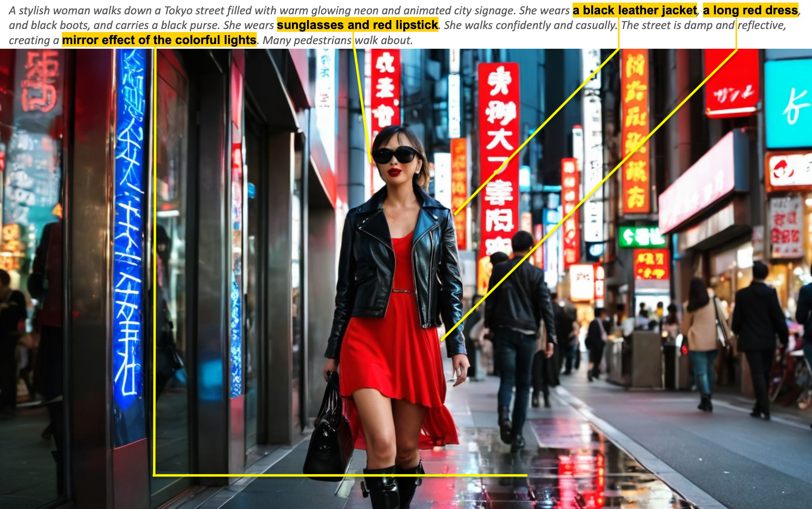Screen dimensions: 812x509
Task: Click the highlighted 'a long red dress' phrase
Action: coord(750,10)
